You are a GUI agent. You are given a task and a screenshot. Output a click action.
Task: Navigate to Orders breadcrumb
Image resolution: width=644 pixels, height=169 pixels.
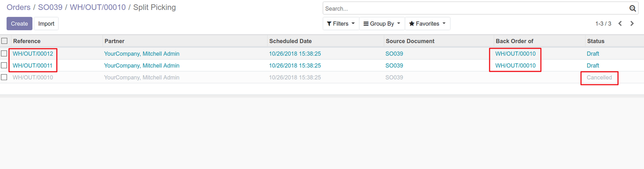(x=19, y=8)
